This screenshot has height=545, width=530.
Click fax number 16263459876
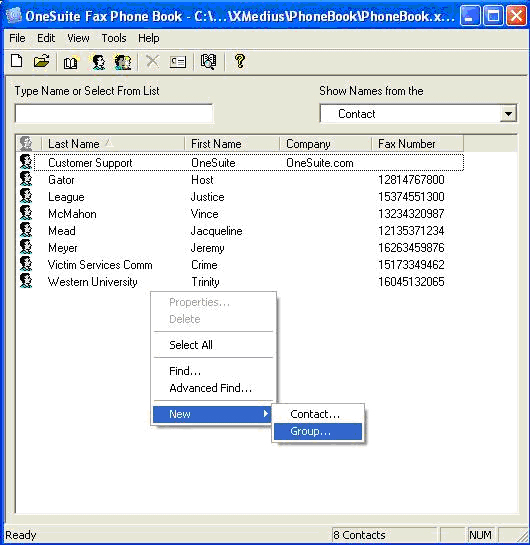tap(411, 248)
